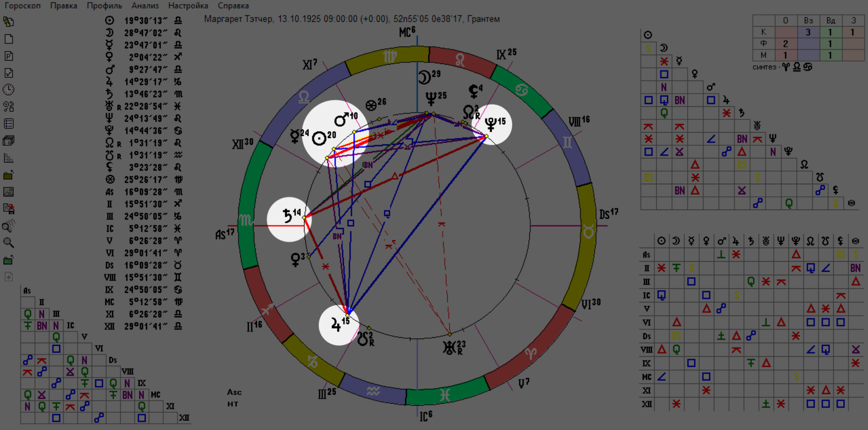Select the Moon glyph at 29 degrees
868x430 pixels.
click(424, 77)
